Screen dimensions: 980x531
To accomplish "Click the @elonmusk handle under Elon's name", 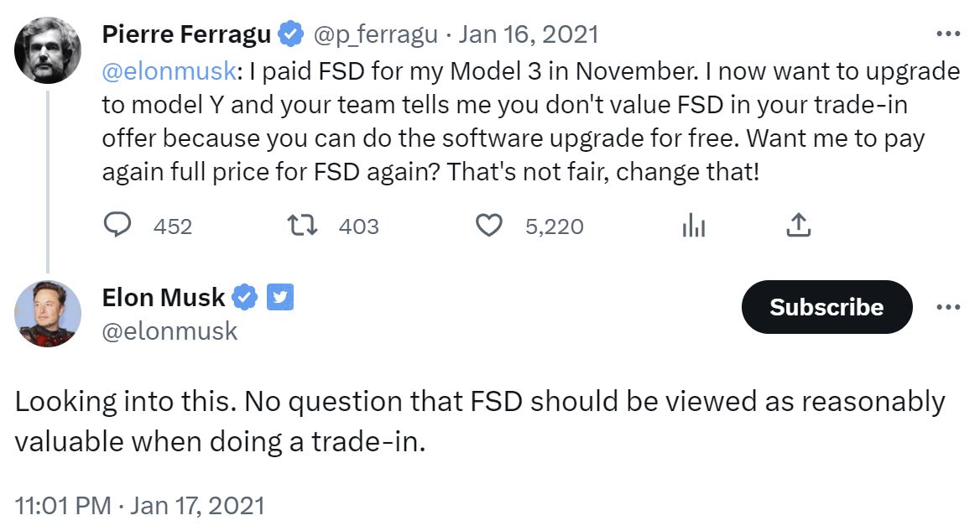I will pos(169,331).
